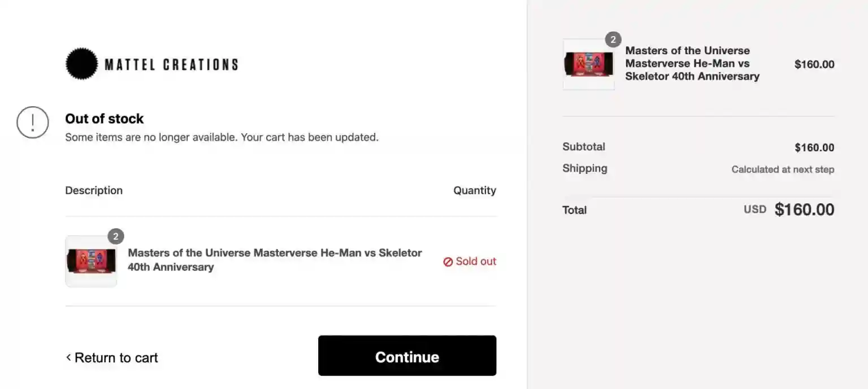Click the Calculated at next step shipping text
The image size is (868, 389).
(782, 169)
